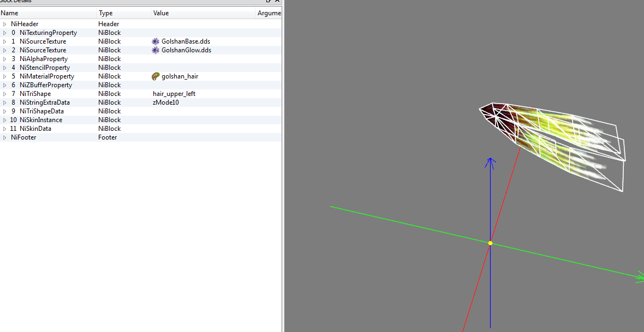The width and height of the screenshot is (644, 332).
Task: Expand the NiSourceTexture row for GolshanGlow.dds
Action: [4, 50]
